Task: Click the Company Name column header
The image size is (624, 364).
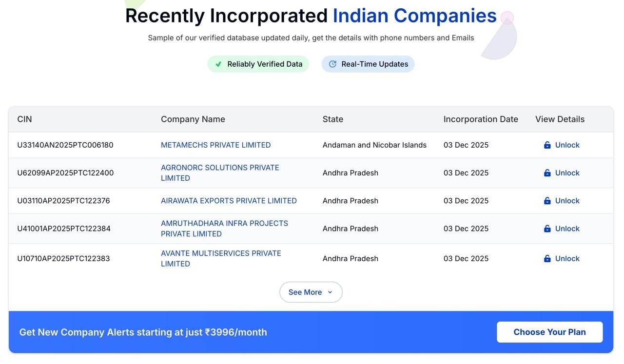Action: [x=193, y=119]
